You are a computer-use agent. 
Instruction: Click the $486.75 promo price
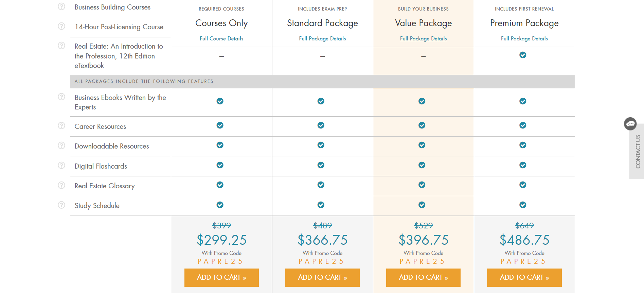(524, 240)
